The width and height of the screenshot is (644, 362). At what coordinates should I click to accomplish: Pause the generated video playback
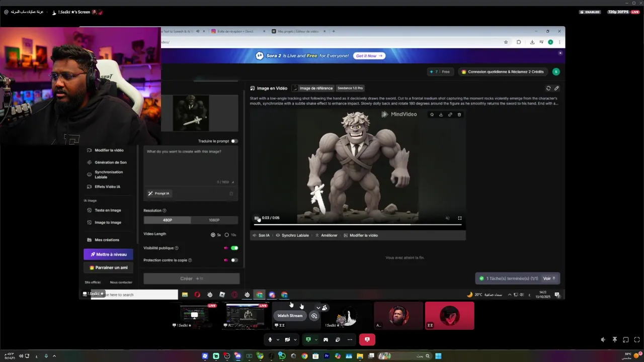point(256,218)
